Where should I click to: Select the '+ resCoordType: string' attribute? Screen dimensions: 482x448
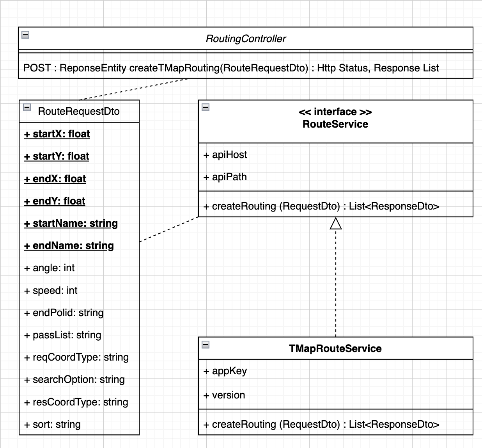76,402
